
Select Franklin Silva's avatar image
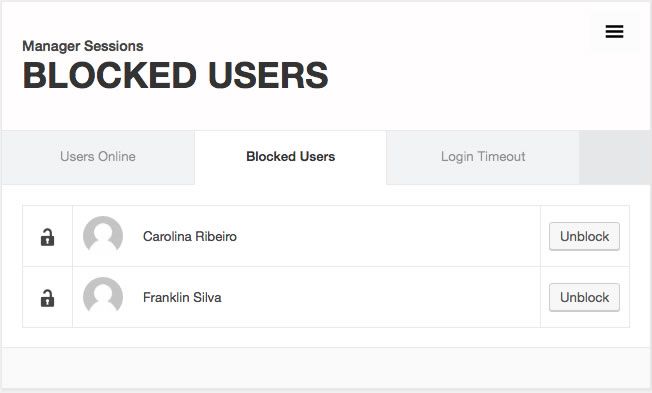tap(103, 297)
